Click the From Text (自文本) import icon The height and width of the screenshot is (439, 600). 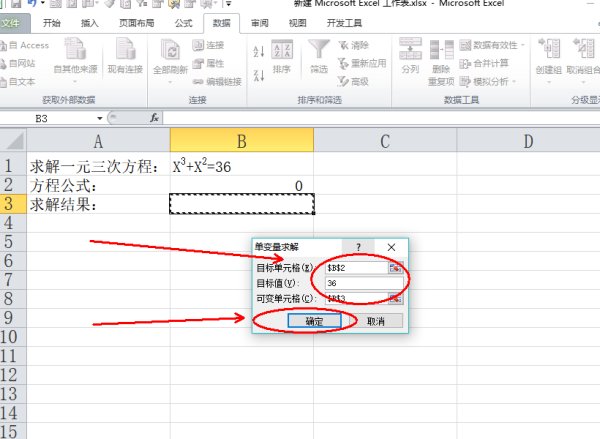click(x=3, y=82)
